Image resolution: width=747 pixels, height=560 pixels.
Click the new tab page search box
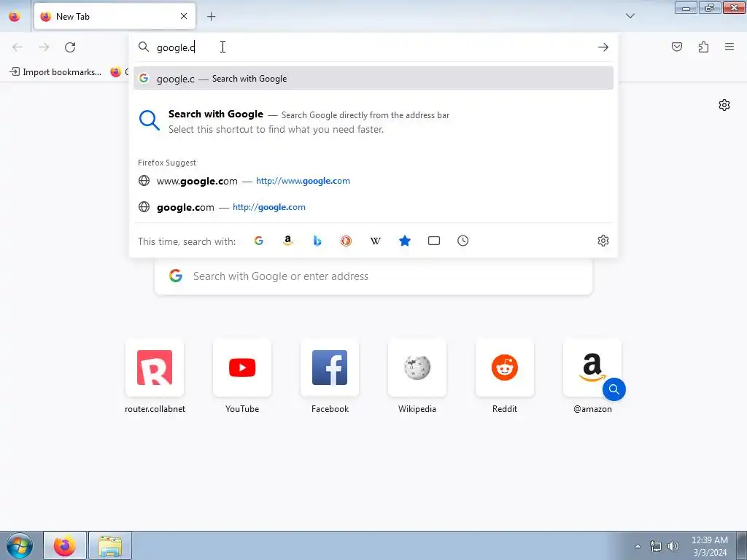pos(373,276)
